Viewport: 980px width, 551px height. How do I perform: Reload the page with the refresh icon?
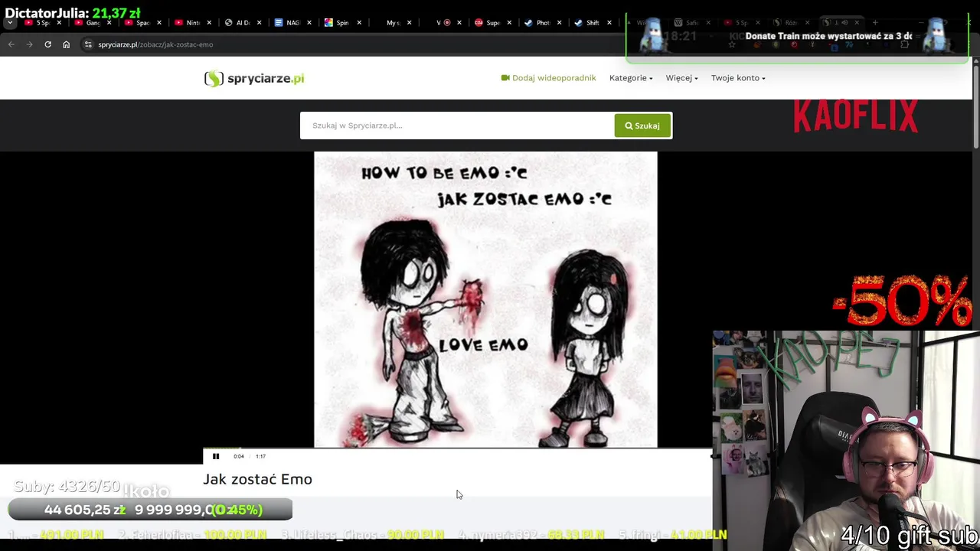click(47, 44)
